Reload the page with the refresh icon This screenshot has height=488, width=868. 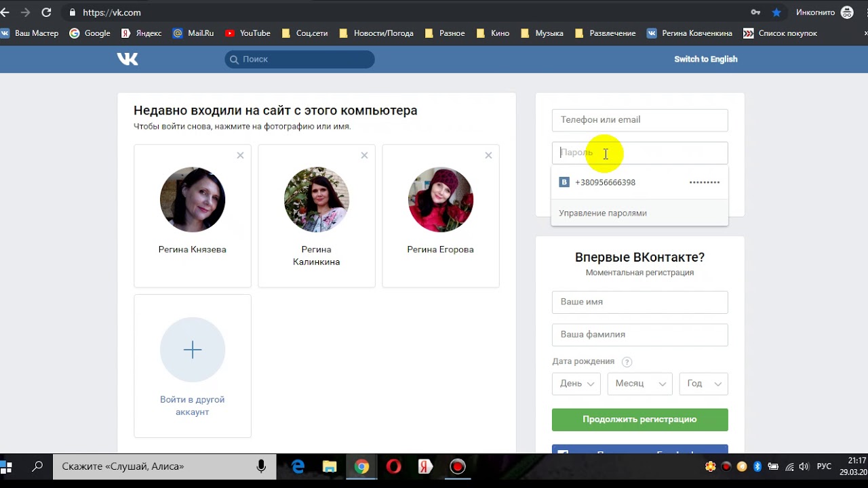tap(46, 12)
